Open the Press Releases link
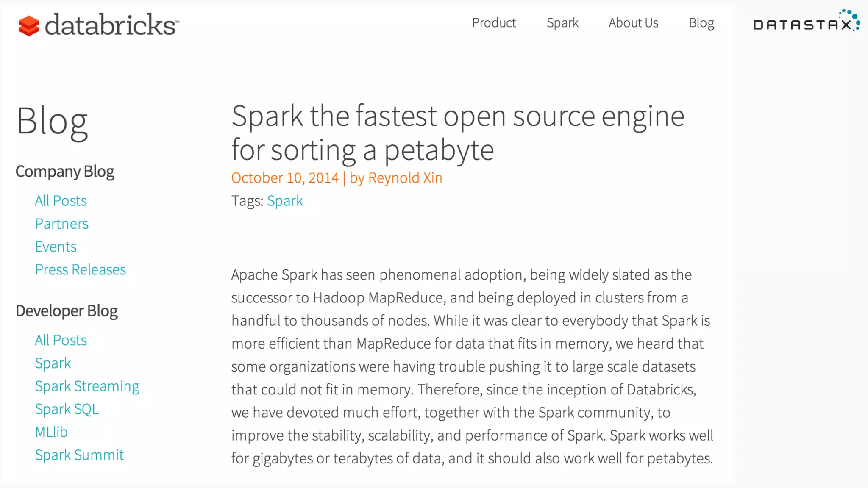Image resolution: width=868 pixels, height=488 pixels. (x=81, y=269)
